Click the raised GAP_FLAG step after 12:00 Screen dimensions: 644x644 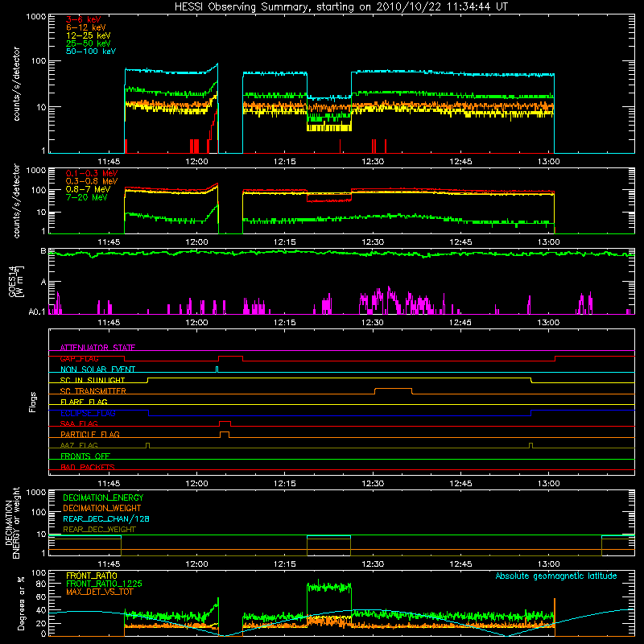pyautogui.click(x=230, y=357)
